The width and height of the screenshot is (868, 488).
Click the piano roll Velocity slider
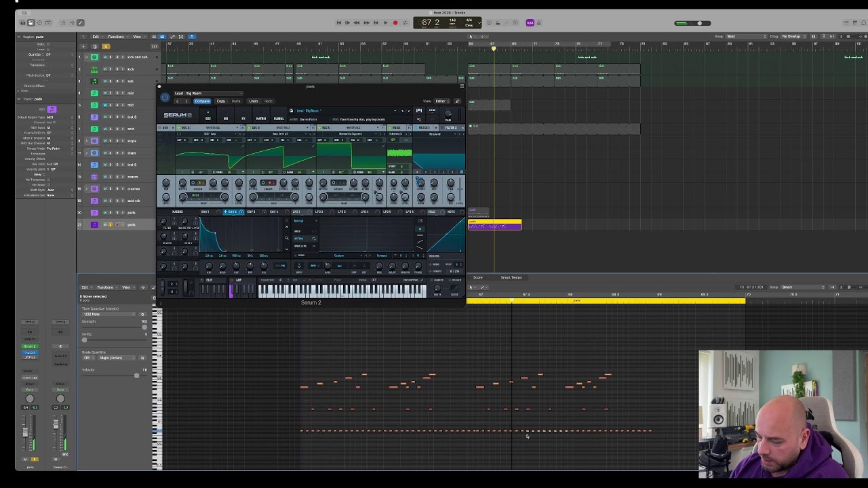click(x=113, y=375)
